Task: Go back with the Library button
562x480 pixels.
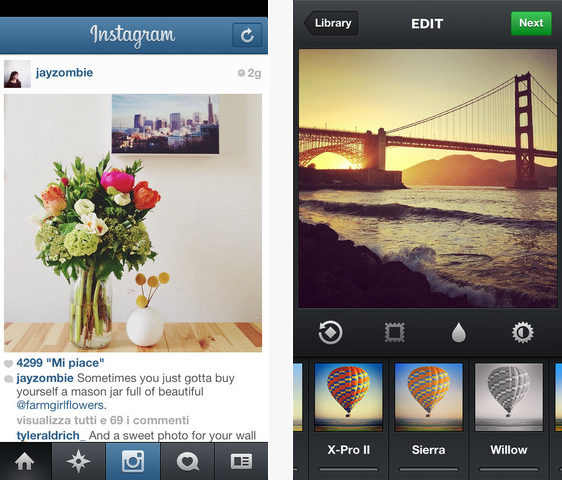Action: [331, 23]
